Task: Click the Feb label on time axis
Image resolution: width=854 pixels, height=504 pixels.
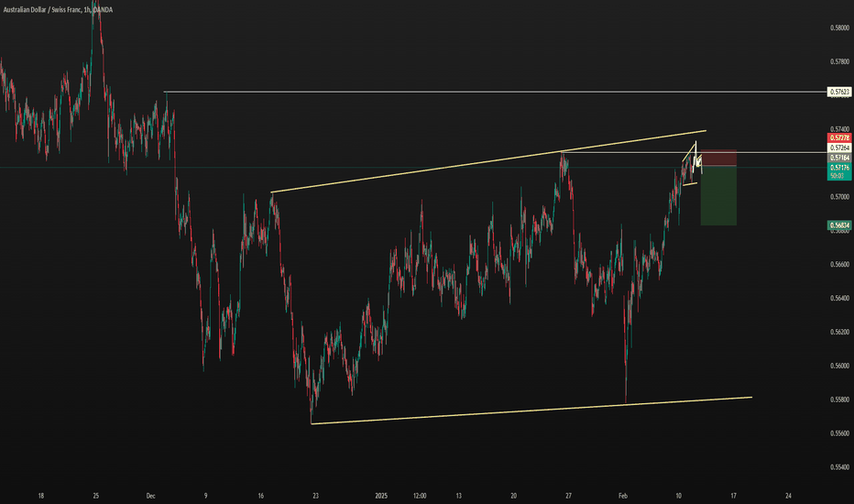Action: (x=623, y=496)
